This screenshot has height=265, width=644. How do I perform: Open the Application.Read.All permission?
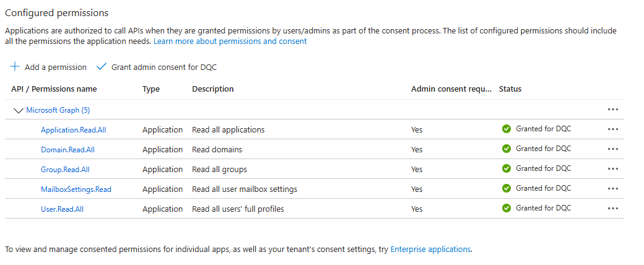(x=74, y=130)
